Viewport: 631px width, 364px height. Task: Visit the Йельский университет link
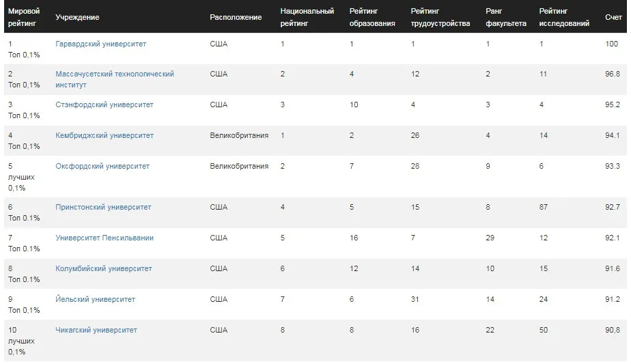[x=95, y=299]
